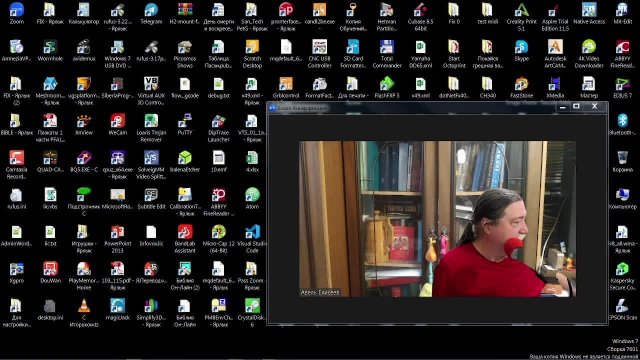Click the Bluetooth desktop icon
Screen dimensions: 640x360
point(622,124)
